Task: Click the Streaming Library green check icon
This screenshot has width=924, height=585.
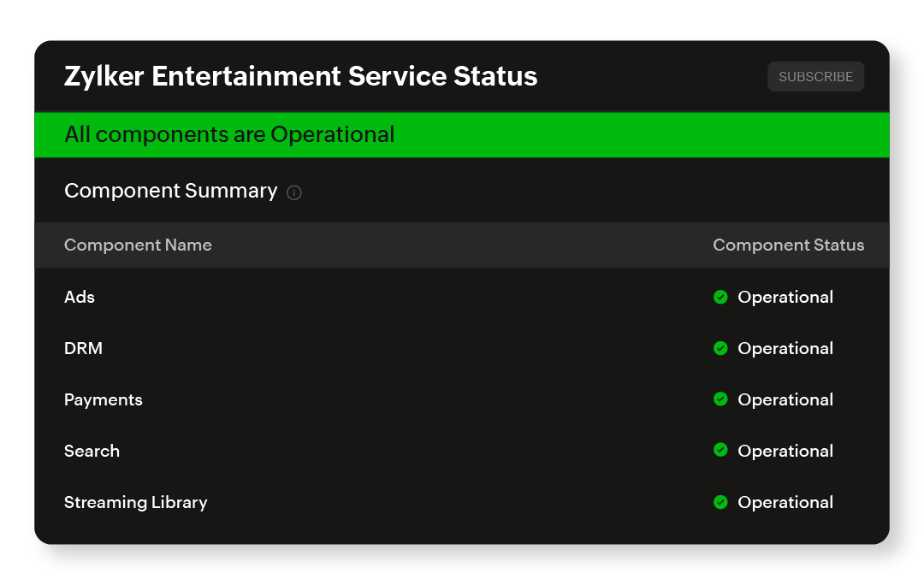Action: pyautogui.click(x=720, y=502)
